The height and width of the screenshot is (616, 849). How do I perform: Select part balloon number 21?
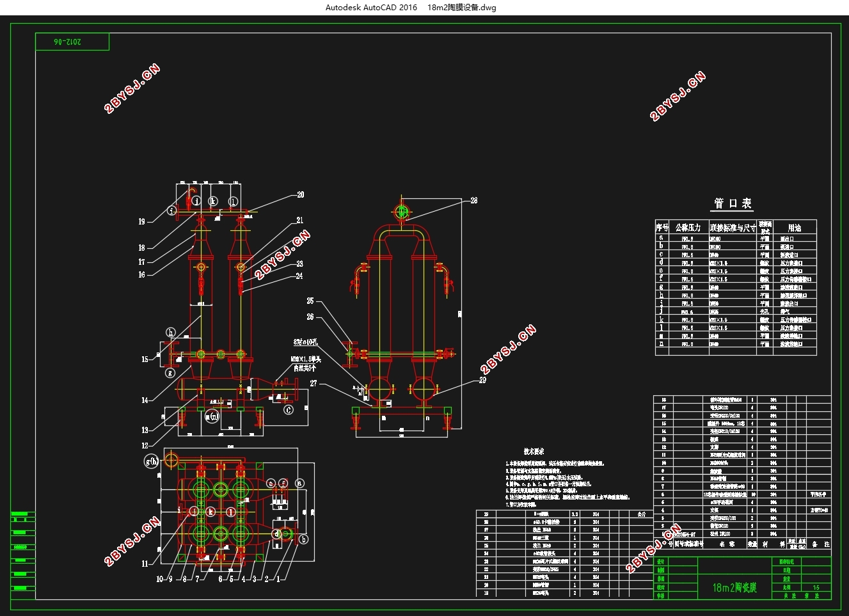(299, 220)
